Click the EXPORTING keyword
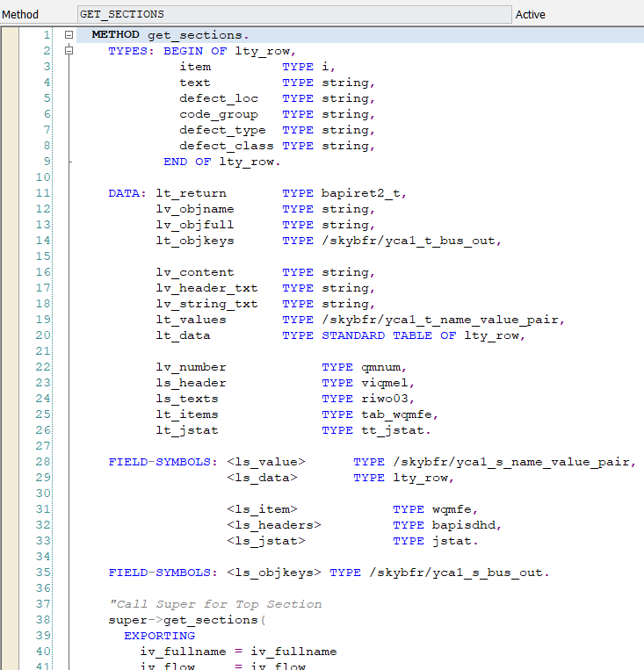Viewport: 644px width, 670px height. pyautogui.click(x=159, y=636)
